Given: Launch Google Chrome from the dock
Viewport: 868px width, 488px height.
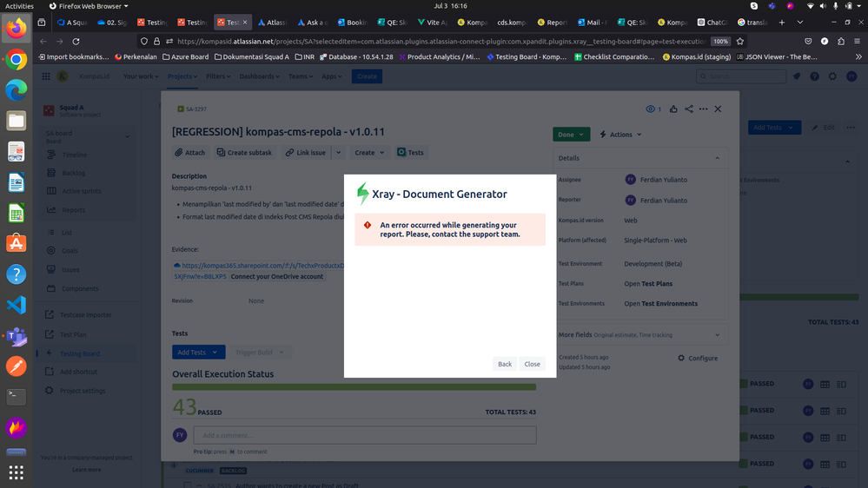Looking at the screenshot, I should tap(16, 59).
